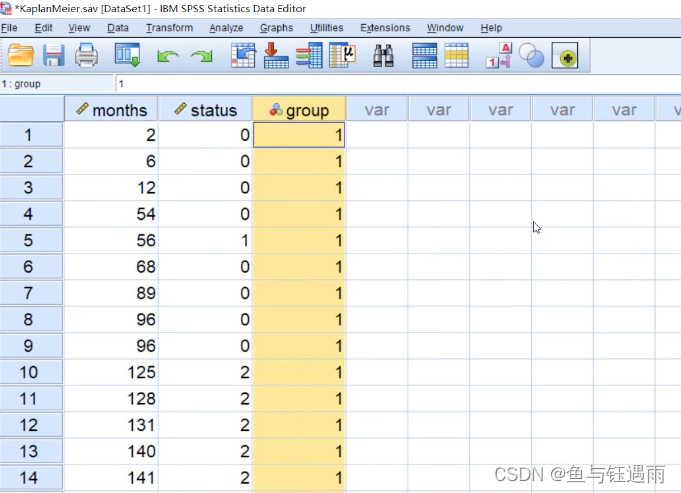Save the document with the floppy disk icon
This screenshot has width=681, height=493.
click(54, 55)
